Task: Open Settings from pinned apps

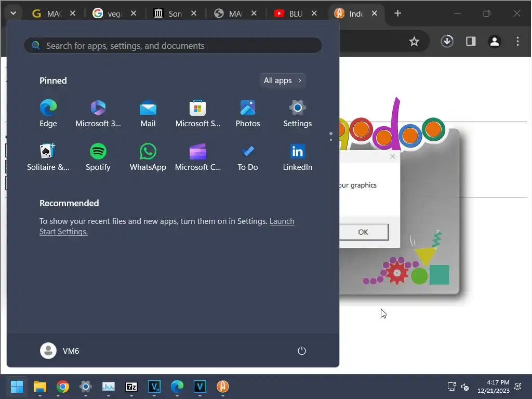Action: (298, 114)
